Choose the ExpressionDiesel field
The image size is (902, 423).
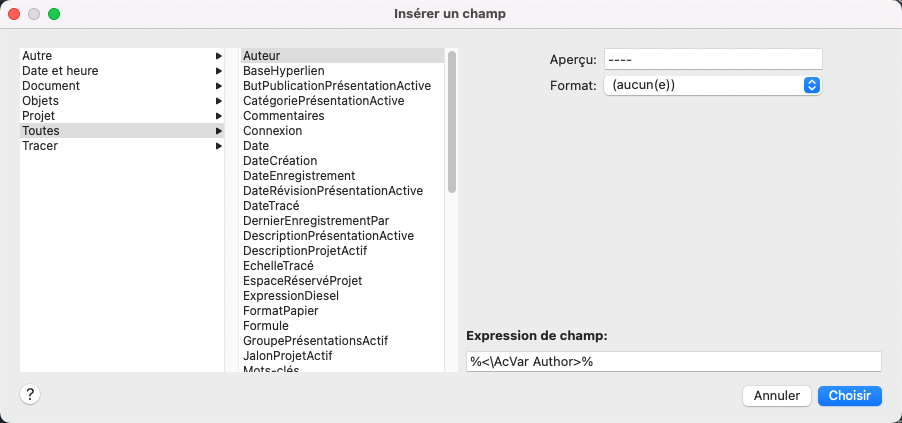(x=291, y=296)
